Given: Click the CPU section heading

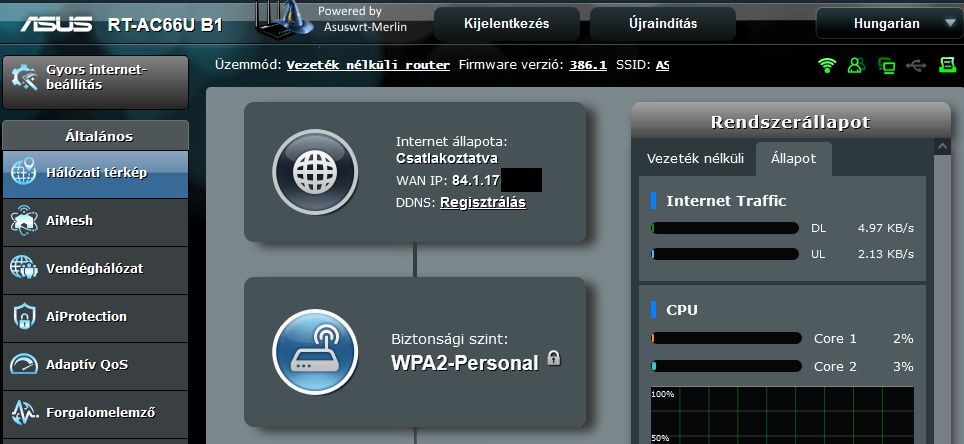Looking at the screenshot, I should point(682,311).
